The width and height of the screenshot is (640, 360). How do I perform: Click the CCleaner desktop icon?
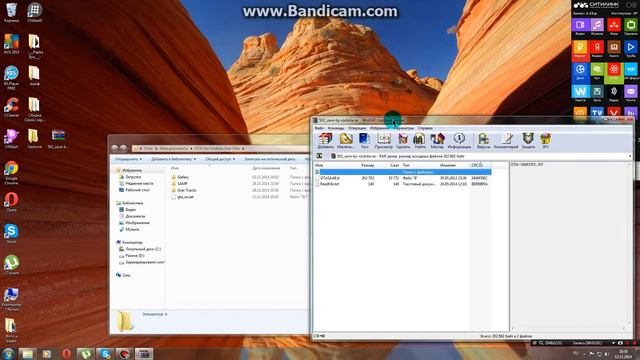[11, 107]
